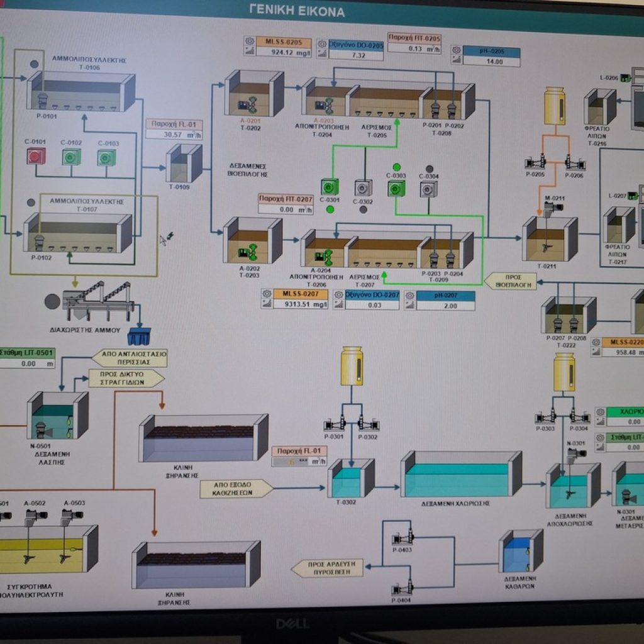Click the red C-0101 blower icon
Screen dimensions: 644x644
(x=36, y=156)
